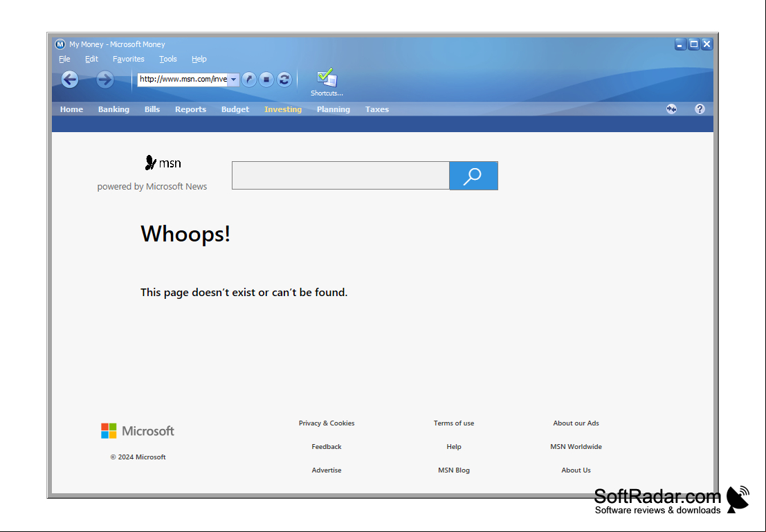Viewport: 766px width, 532px height.
Task: Click the '© 2024 Microsoft' text
Action: [x=138, y=457]
